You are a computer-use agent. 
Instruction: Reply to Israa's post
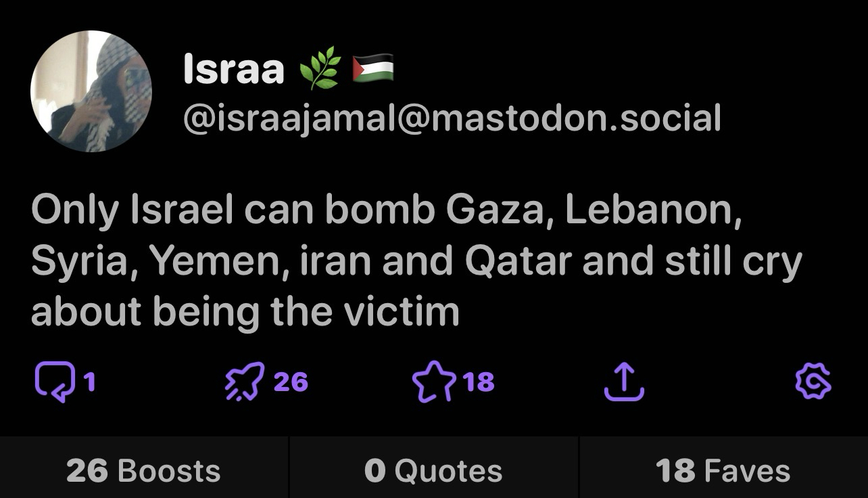coord(52,382)
